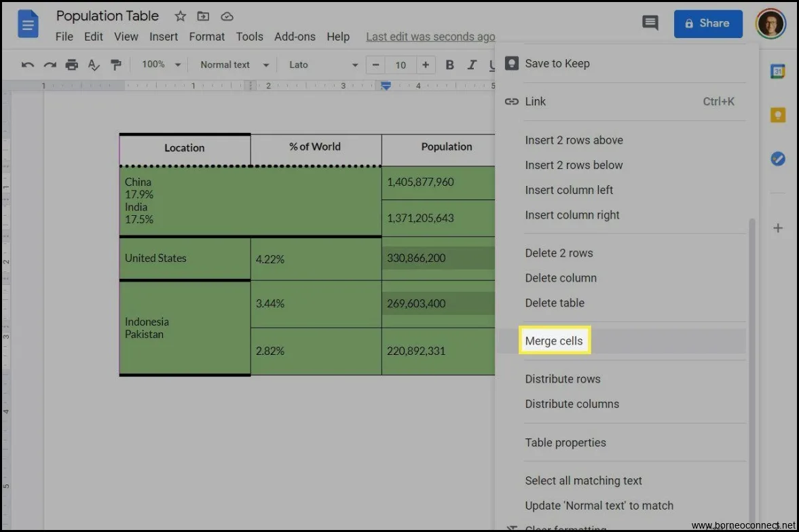Open comment history

coord(650,22)
